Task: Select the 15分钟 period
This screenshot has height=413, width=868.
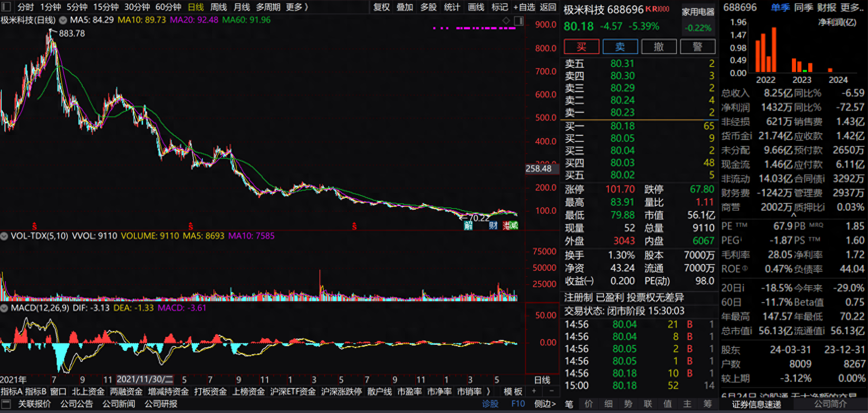Action: (106, 7)
